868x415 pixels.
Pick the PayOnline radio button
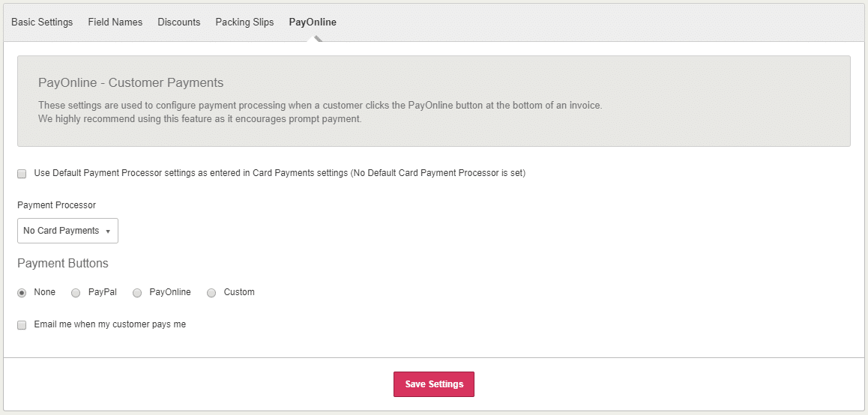point(137,293)
